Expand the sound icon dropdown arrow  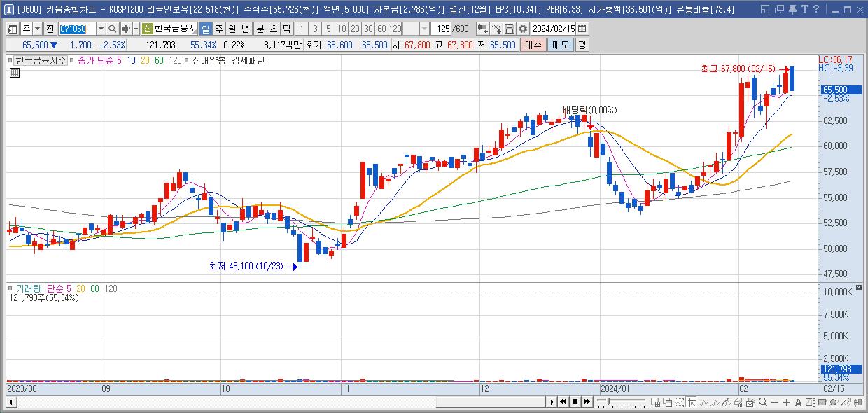click(136, 29)
